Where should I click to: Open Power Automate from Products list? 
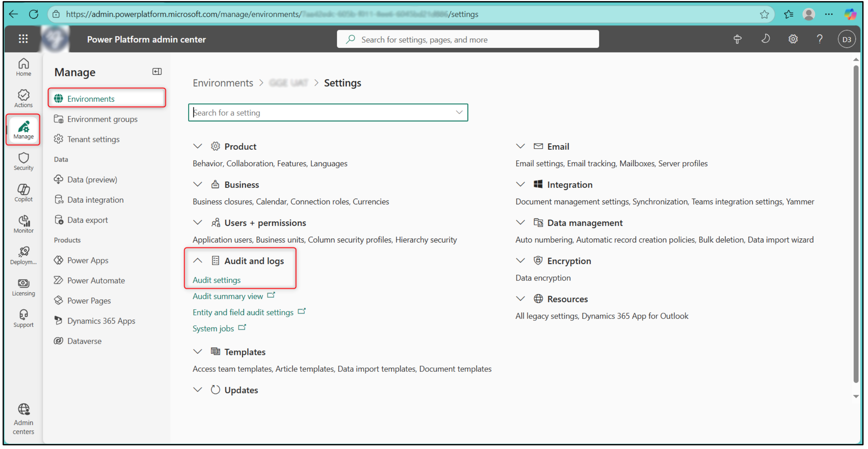coord(96,280)
